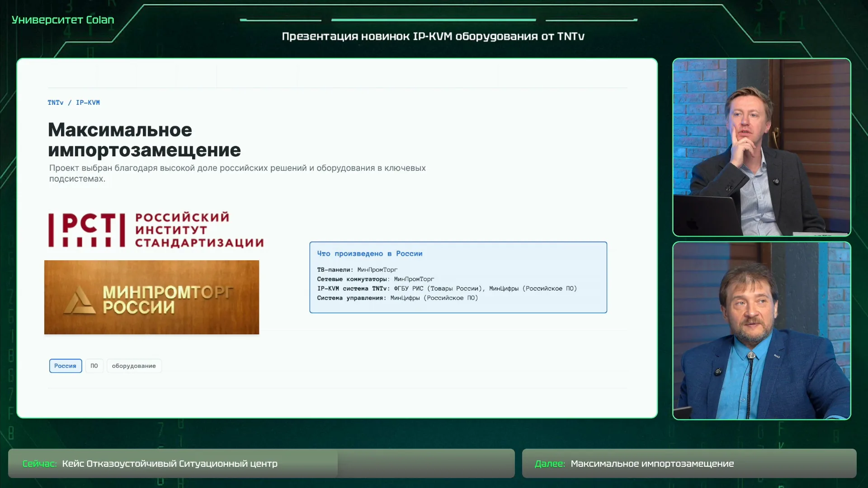This screenshot has width=868, height=488.
Task: Click the Система управления line
Action: pyautogui.click(x=397, y=298)
